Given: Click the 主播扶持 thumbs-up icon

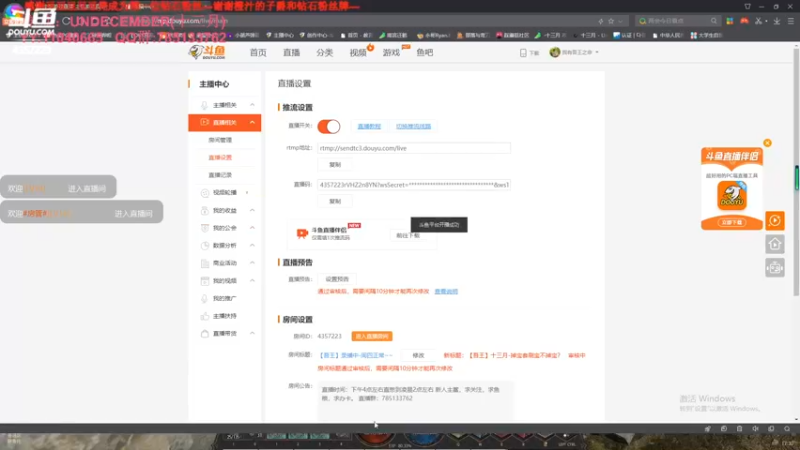Looking at the screenshot, I should point(205,316).
